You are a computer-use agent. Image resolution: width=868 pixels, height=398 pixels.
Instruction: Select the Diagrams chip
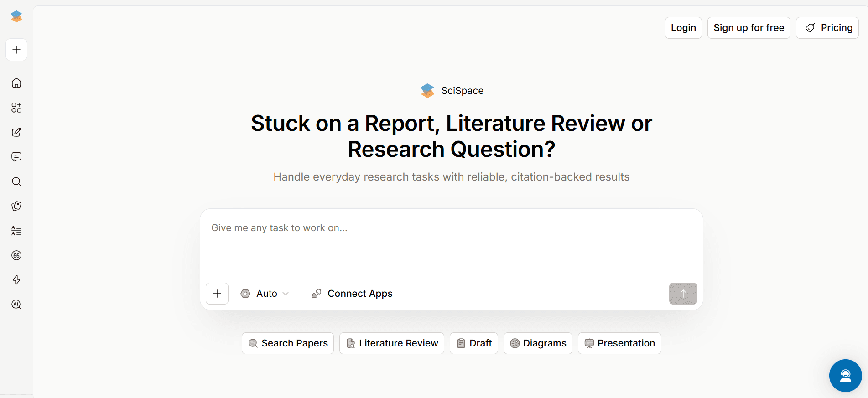(x=538, y=343)
